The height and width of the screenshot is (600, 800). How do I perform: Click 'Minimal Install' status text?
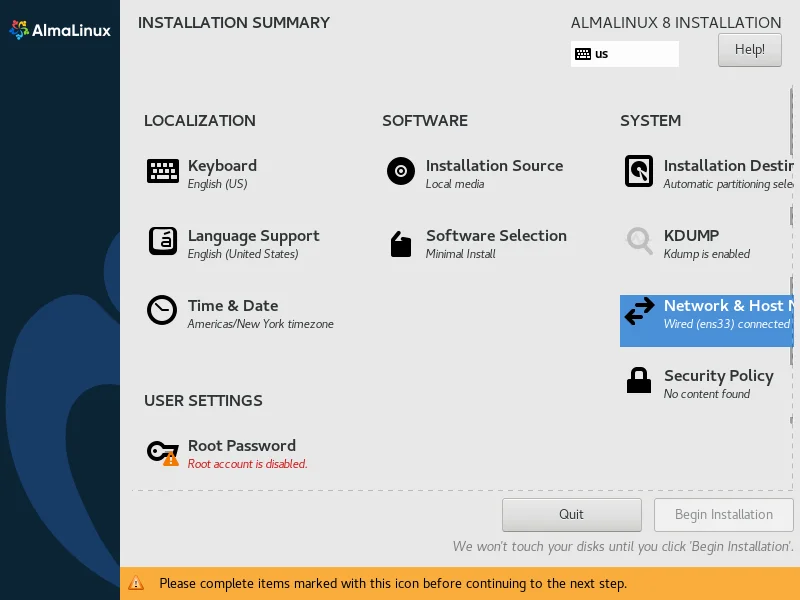coord(460,254)
